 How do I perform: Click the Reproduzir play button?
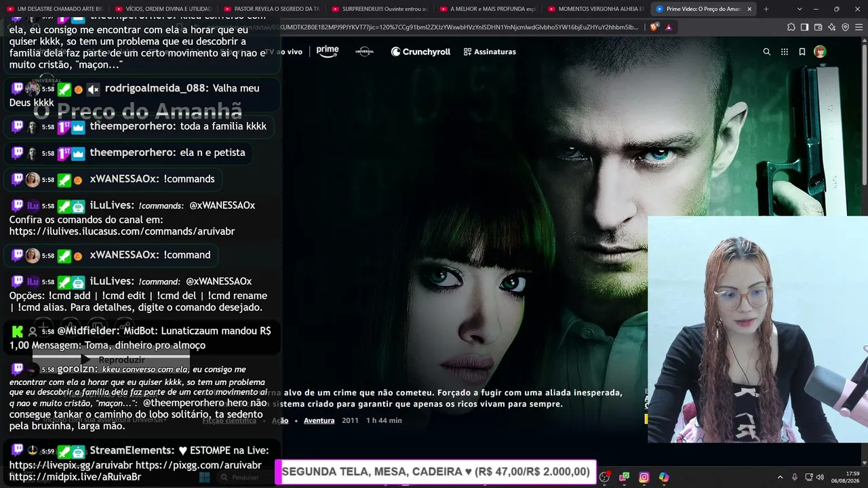click(x=113, y=359)
